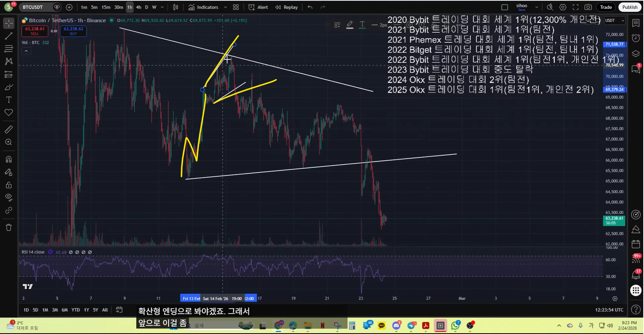
Task: Enter fullscreen mode
Action: point(575,7)
